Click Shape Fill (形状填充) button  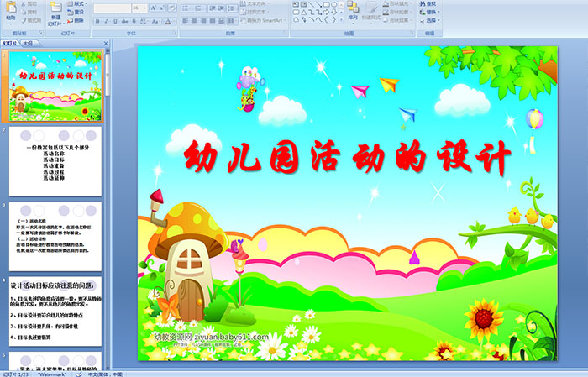coord(397,3)
